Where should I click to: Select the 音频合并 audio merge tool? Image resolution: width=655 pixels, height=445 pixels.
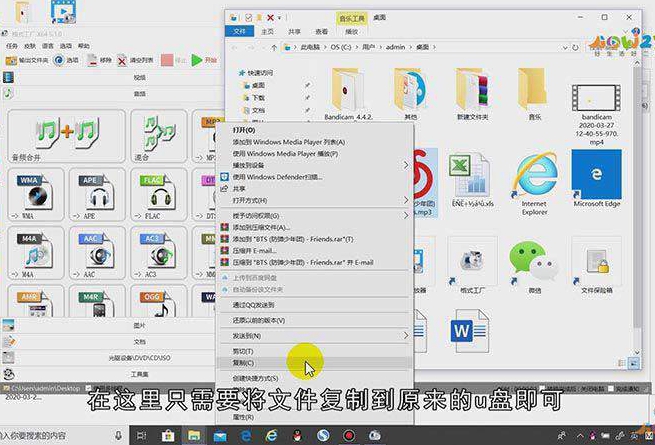click(x=66, y=136)
